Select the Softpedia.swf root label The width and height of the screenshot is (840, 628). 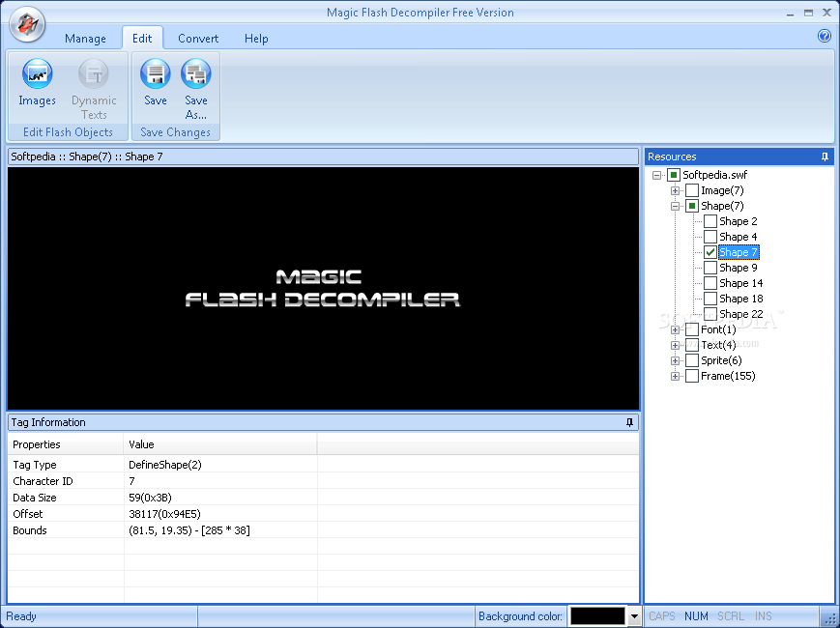coord(714,175)
